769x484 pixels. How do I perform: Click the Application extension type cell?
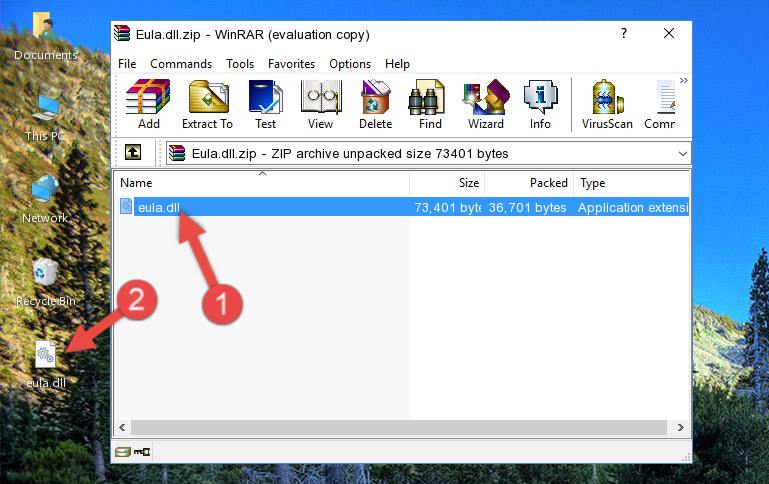pos(633,207)
